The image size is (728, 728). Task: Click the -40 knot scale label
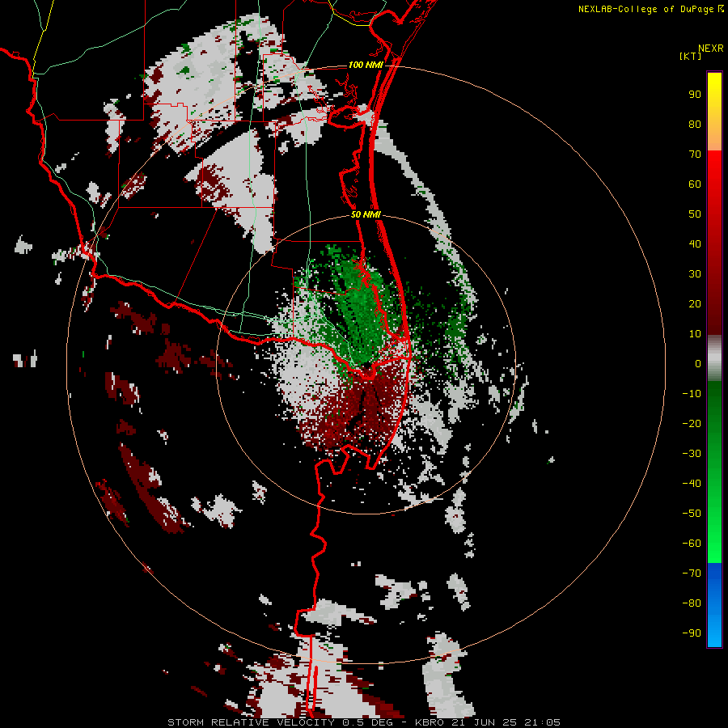click(692, 484)
